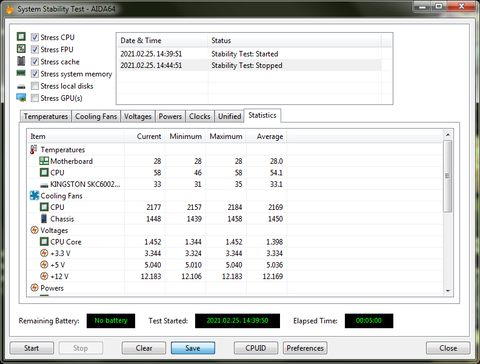Click the Average column header
Image resolution: width=480 pixels, height=364 pixels.
point(266,136)
